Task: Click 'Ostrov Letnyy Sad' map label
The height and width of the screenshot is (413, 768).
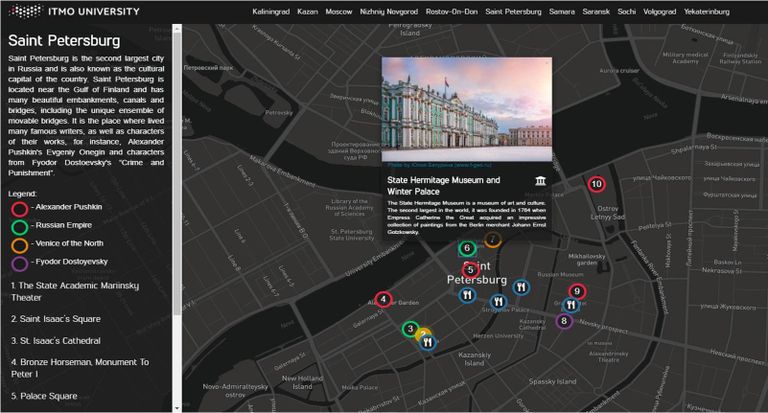Action: coord(608,213)
